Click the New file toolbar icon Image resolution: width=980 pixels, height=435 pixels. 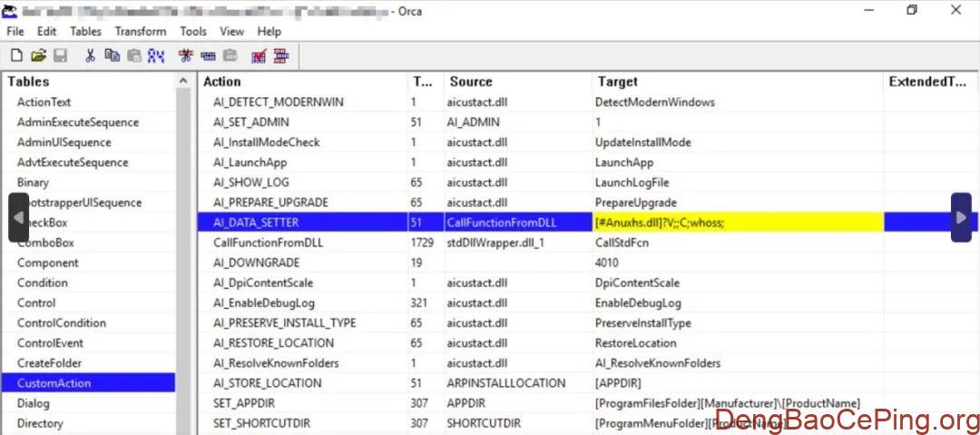pos(16,56)
